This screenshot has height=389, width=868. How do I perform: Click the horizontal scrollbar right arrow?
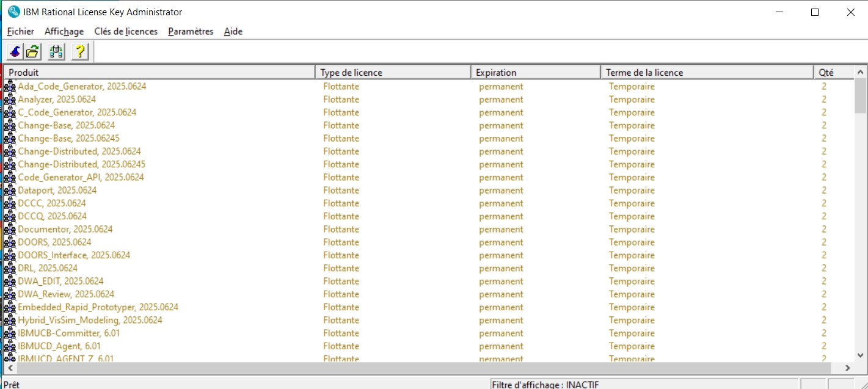tap(847, 368)
